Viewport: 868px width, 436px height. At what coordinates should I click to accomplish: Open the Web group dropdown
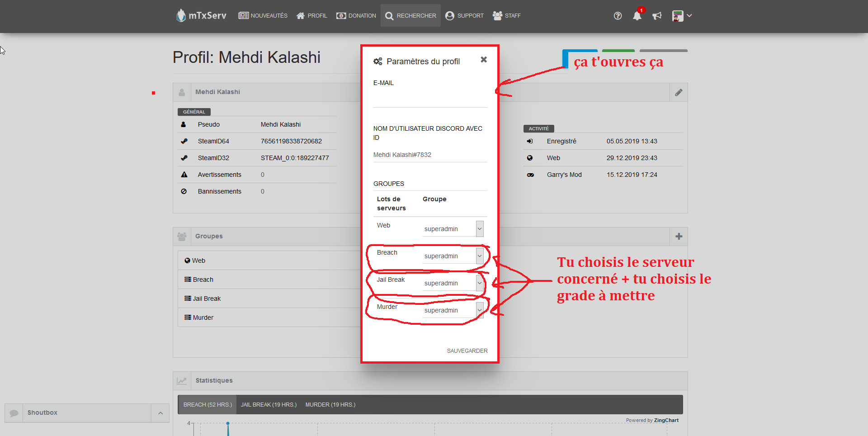coord(453,229)
